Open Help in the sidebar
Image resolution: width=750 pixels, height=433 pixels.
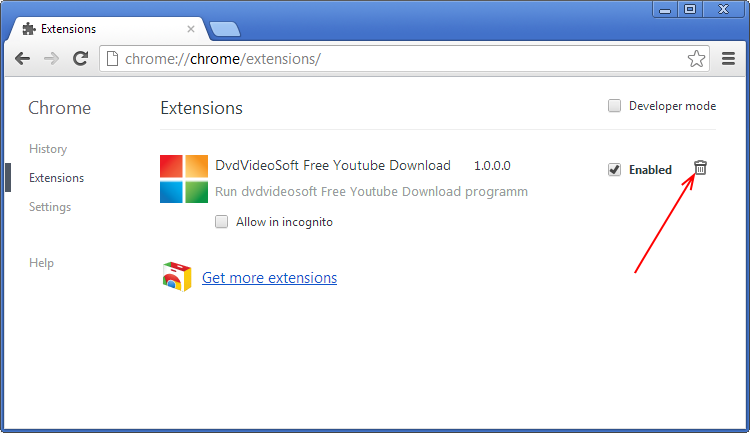tap(41, 263)
